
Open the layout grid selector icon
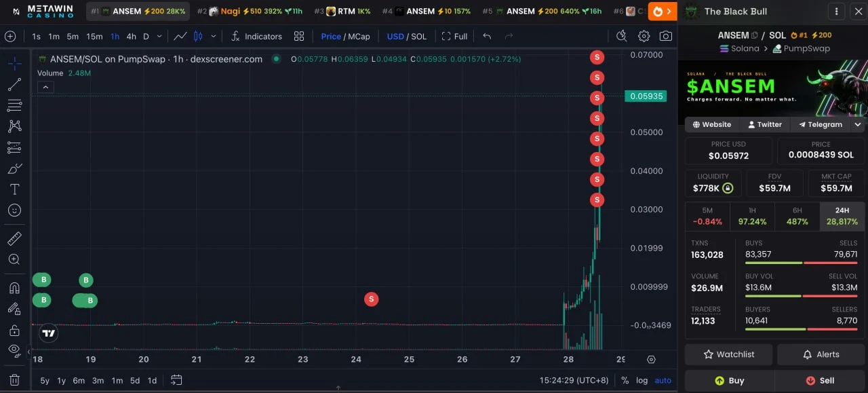[299, 36]
